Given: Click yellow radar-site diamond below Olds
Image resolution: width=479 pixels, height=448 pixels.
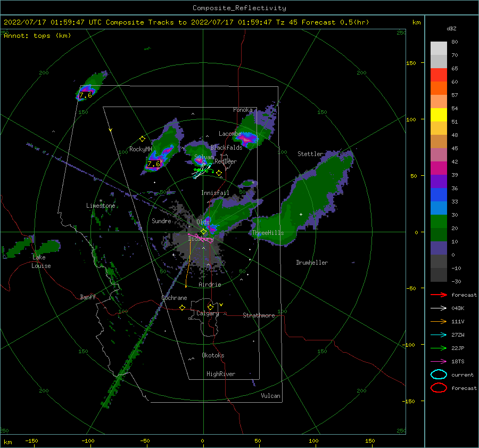Looking at the screenshot, I should [203, 232].
